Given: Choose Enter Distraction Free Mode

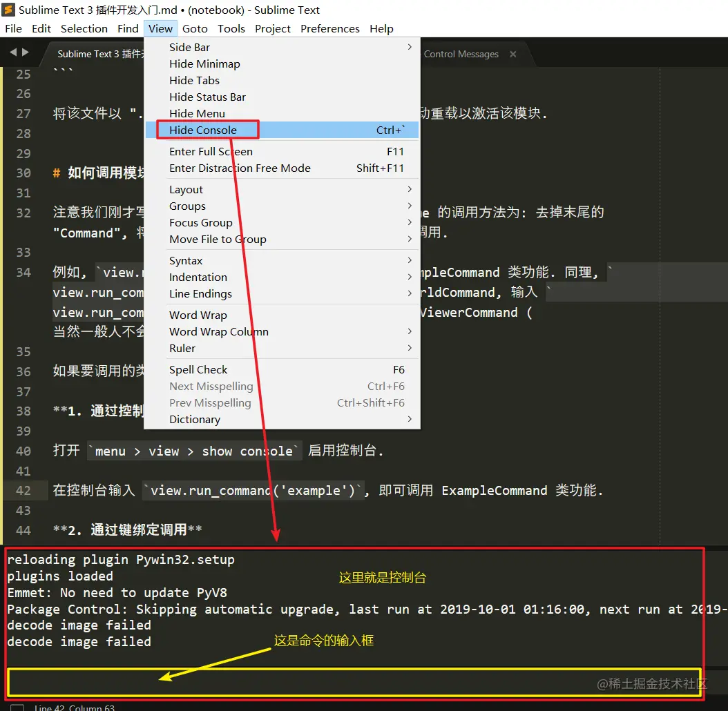Looking at the screenshot, I should click(282, 168).
